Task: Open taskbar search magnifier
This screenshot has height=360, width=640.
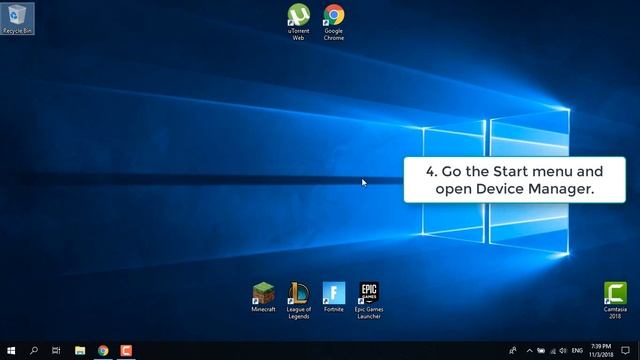Action: pos(34,351)
